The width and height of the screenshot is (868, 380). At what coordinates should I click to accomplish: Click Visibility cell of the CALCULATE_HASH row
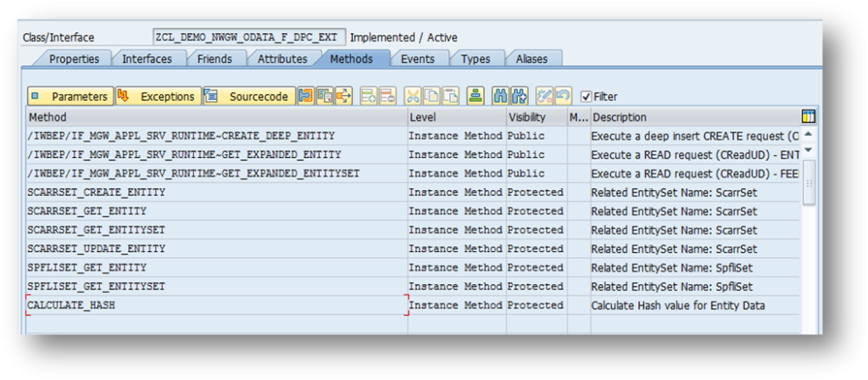point(537,305)
